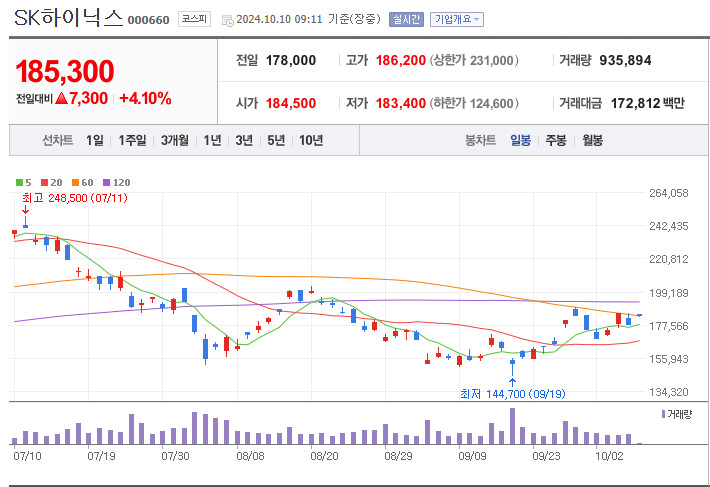Click the stock code 000660
710x487 pixels.
149,20
